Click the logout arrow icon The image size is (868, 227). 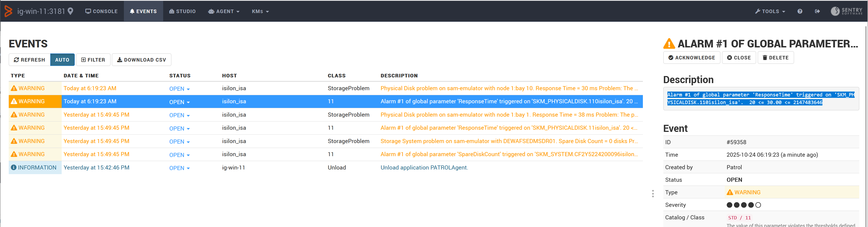click(817, 11)
